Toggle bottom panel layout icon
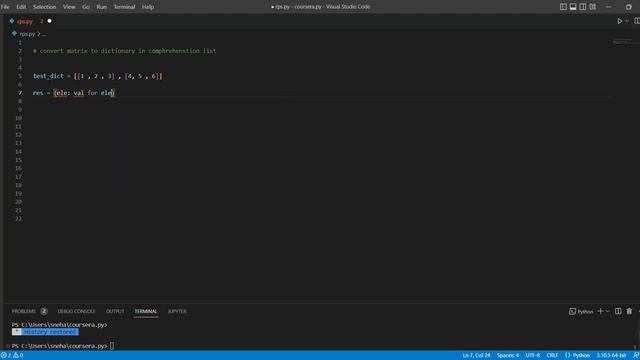640x360 pixels. [573, 7]
